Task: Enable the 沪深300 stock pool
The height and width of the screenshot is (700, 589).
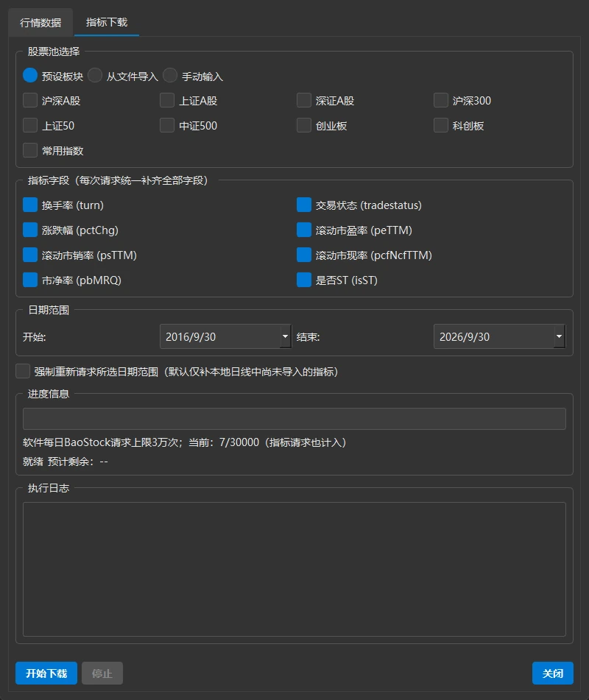Action: [x=441, y=100]
